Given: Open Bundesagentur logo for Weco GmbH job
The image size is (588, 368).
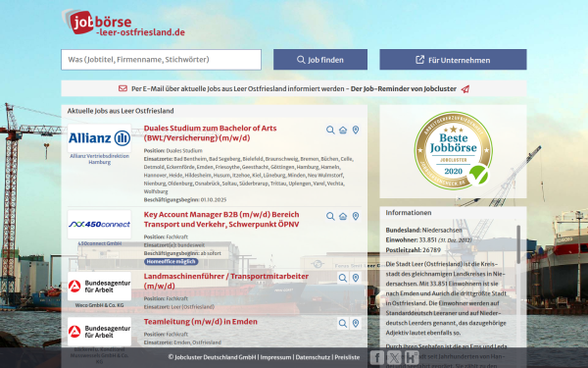Looking at the screenshot, I should (99, 287).
